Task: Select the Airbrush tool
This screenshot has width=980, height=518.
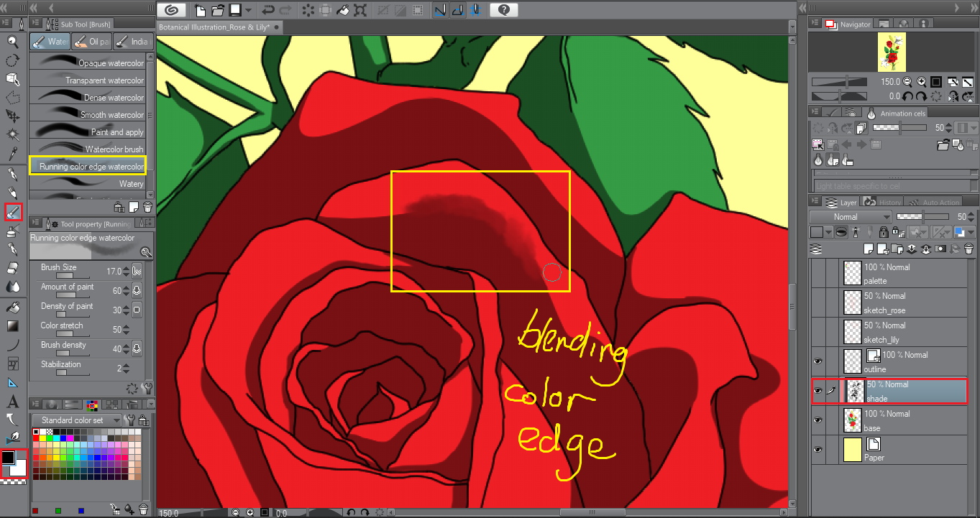Action: (x=12, y=231)
